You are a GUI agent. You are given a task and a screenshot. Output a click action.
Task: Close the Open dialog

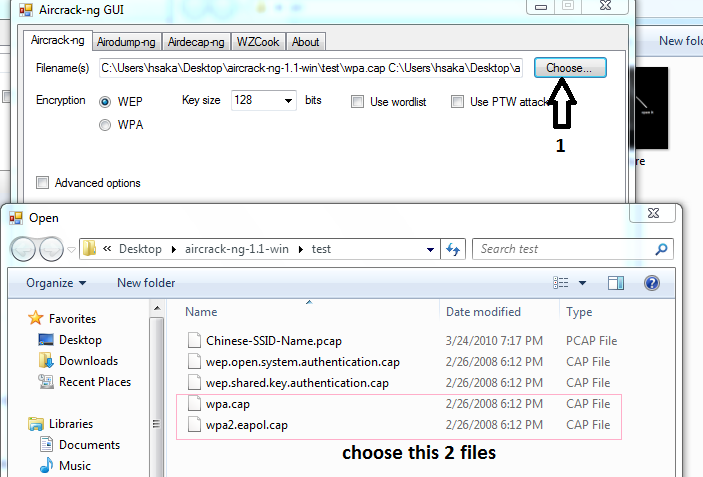coord(653,213)
